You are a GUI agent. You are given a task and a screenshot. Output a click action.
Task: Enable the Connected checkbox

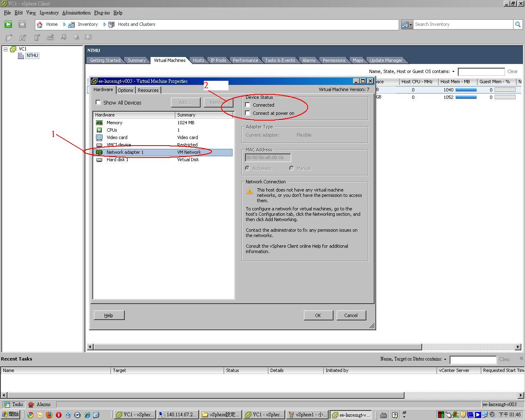click(248, 105)
